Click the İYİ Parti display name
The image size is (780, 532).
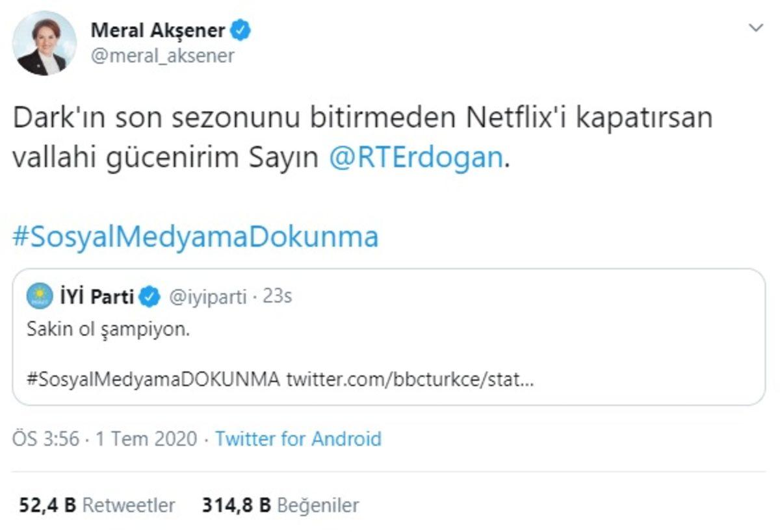(97, 294)
